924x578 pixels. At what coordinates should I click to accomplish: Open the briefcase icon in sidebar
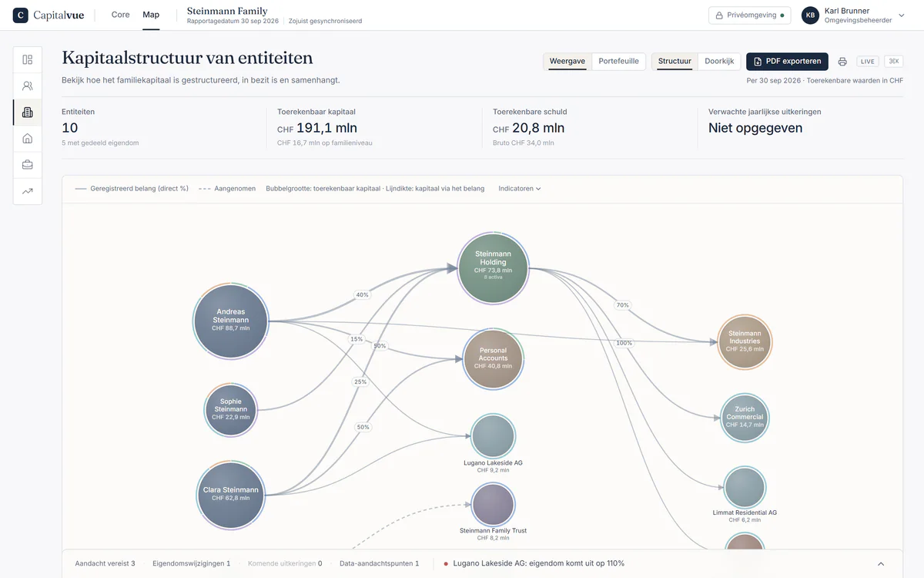(28, 164)
